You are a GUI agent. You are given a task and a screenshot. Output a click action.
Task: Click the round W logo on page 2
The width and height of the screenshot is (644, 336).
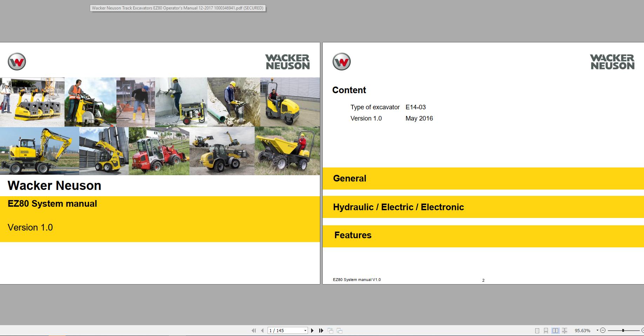point(342,62)
